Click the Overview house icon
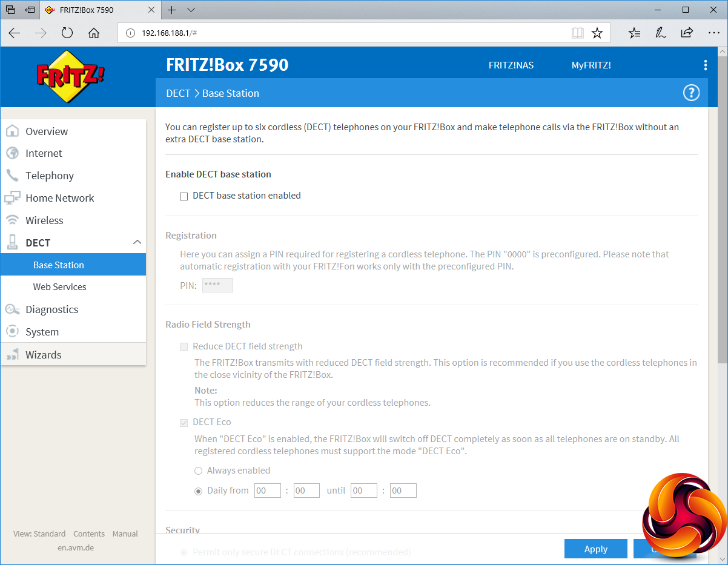 12,131
